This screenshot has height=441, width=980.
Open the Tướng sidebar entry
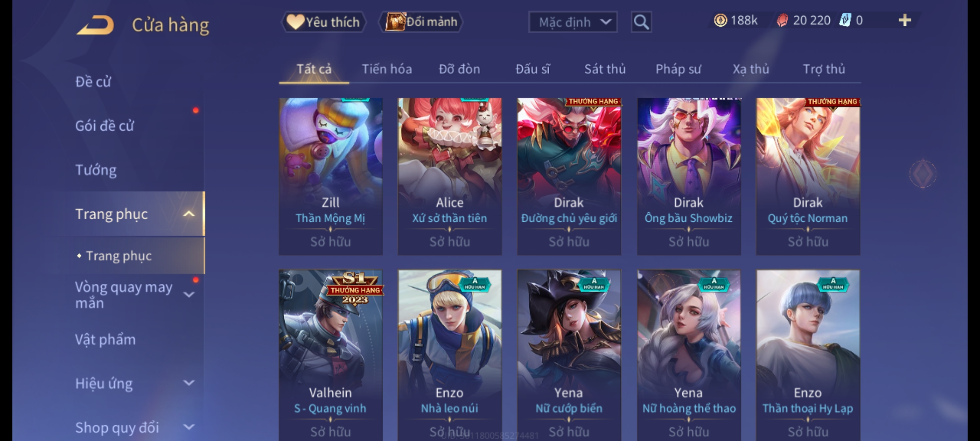coord(96,170)
